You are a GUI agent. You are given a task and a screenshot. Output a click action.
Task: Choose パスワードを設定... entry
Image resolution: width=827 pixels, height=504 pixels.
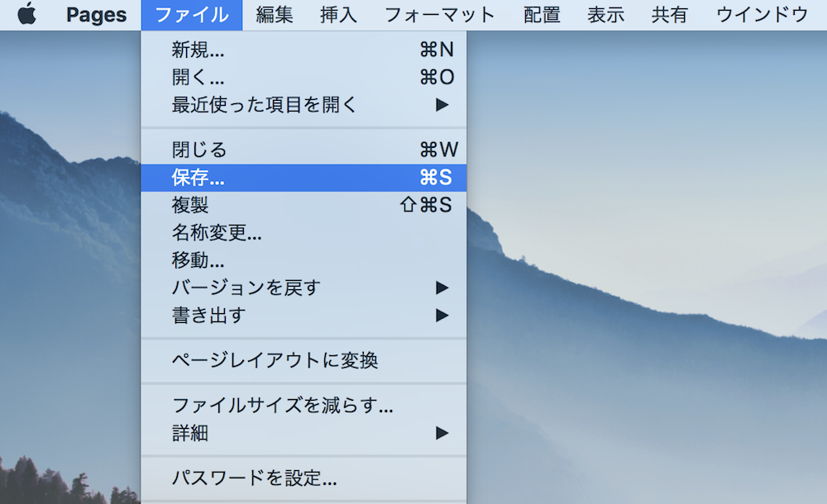click(x=304, y=478)
